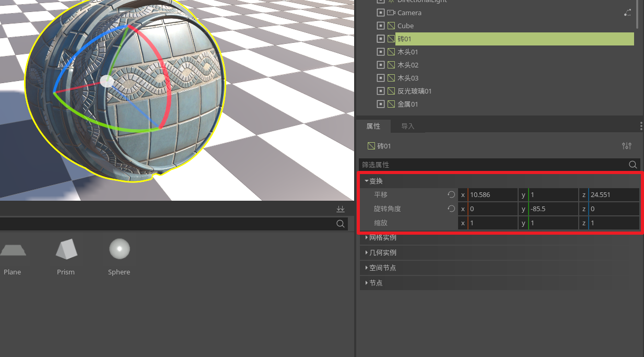Click the mesh icon beside 金属01

(x=391, y=104)
